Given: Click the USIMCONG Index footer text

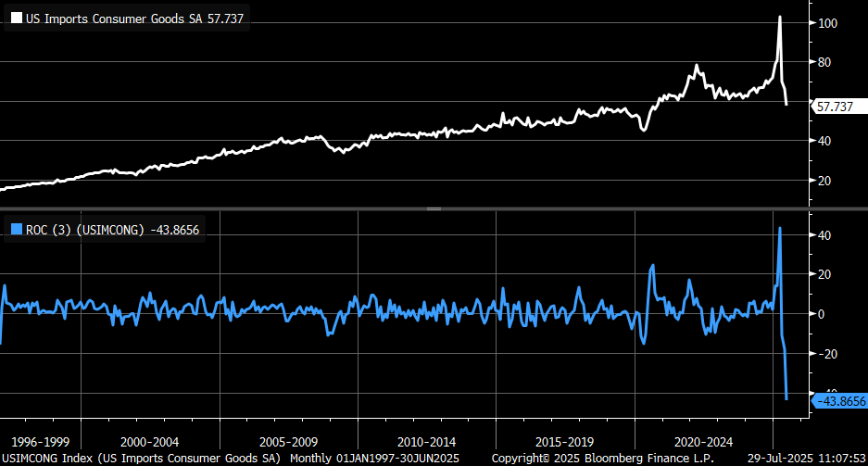Looking at the screenshot, I should (x=141, y=459).
